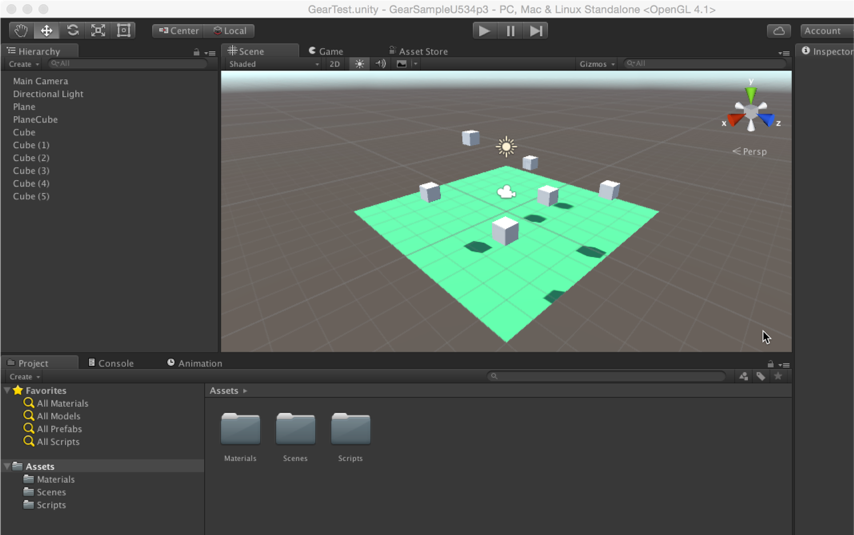Toggle the Project panel lock
Image resolution: width=854 pixels, height=535 pixels.
click(x=770, y=364)
